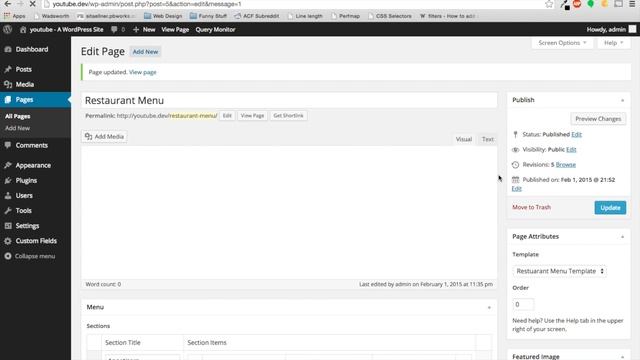640x360 pixels.
Task: Edit the published date
Action: 516,189
